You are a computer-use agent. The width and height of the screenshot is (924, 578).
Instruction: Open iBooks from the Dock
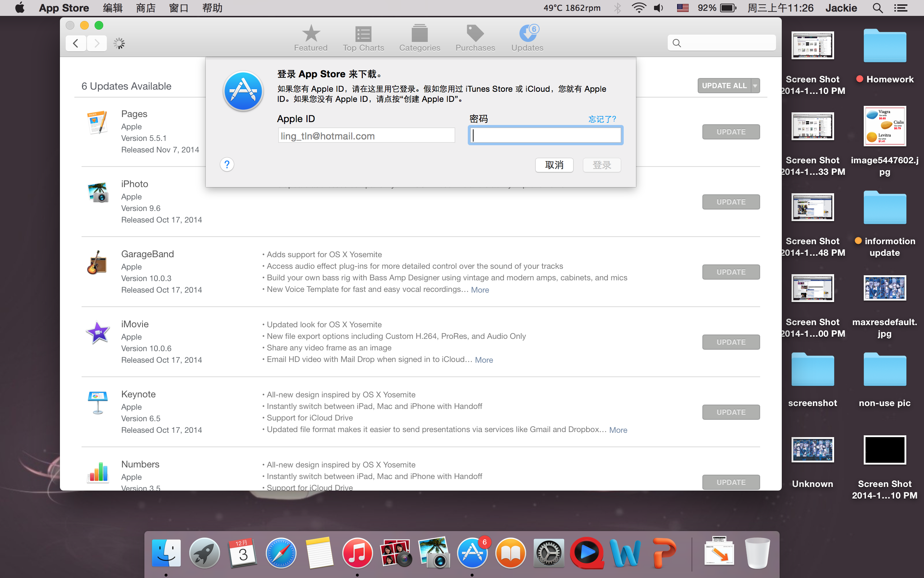(510, 553)
